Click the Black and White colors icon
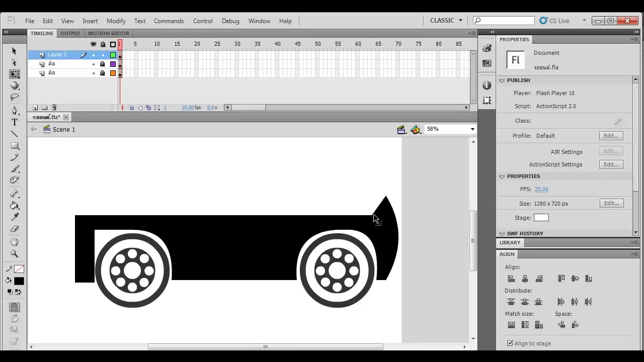The height and width of the screenshot is (362, 644). tap(10, 292)
